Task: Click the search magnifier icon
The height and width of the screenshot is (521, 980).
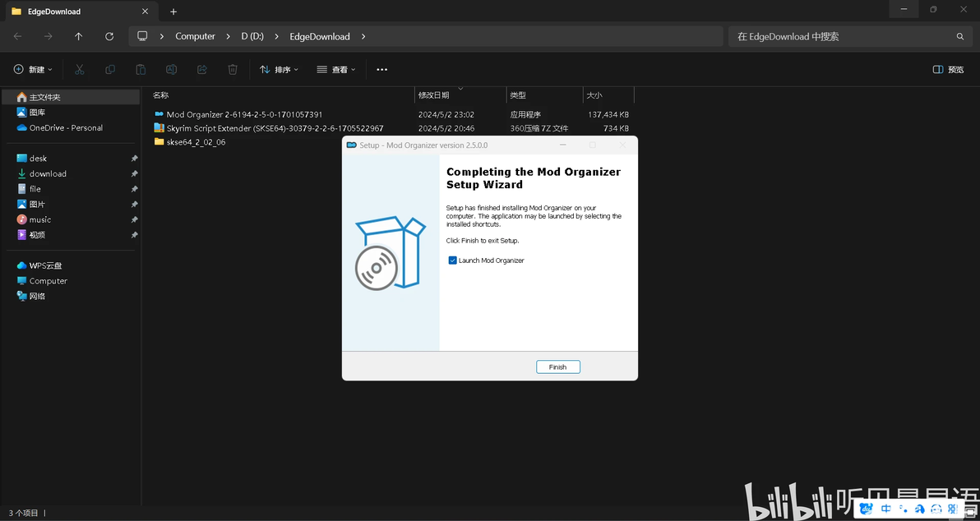Action: click(x=960, y=36)
